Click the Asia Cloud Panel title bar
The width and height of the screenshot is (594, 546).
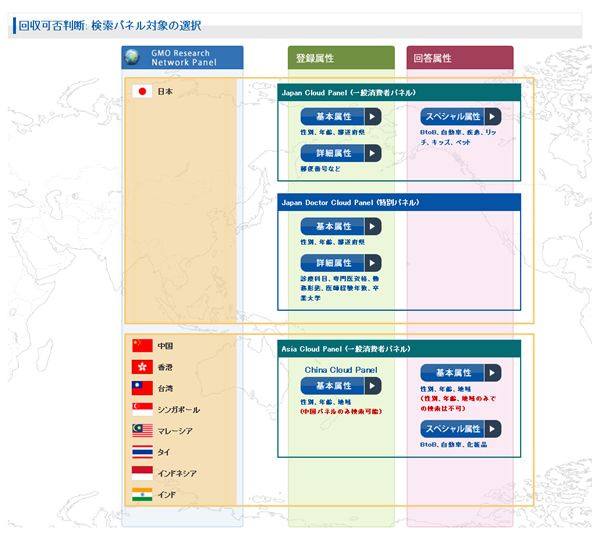tap(399, 349)
